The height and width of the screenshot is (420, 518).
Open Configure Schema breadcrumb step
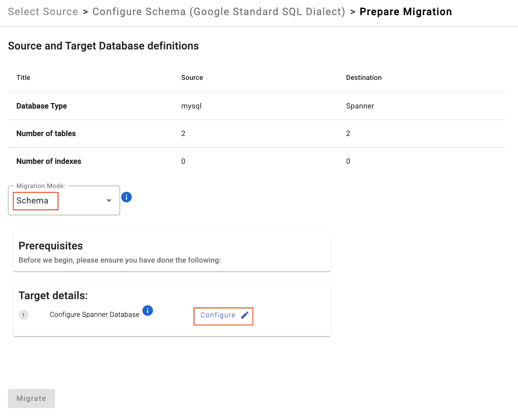coord(219,12)
